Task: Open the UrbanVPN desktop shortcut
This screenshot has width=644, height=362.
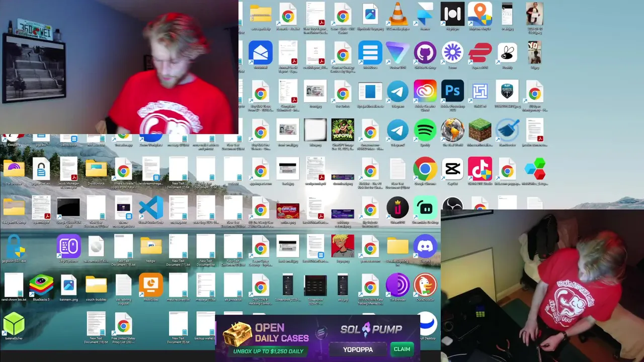Action: (397, 208)
